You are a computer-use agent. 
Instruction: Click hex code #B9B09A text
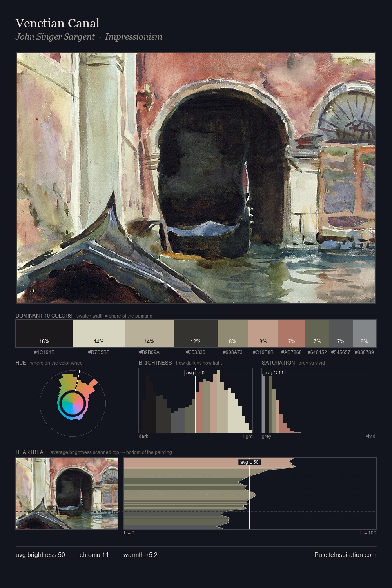coord(149,352)
